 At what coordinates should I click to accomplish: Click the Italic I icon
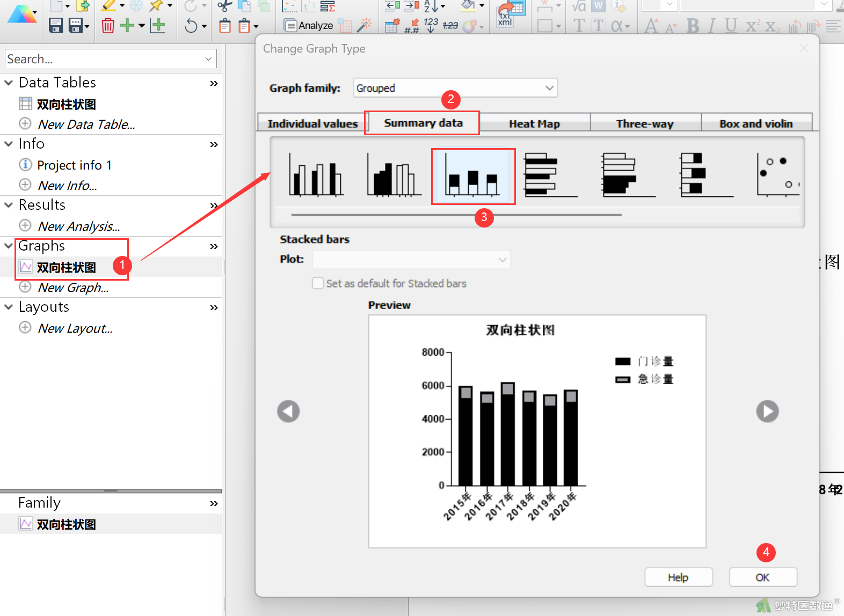(x=712, y=25)
